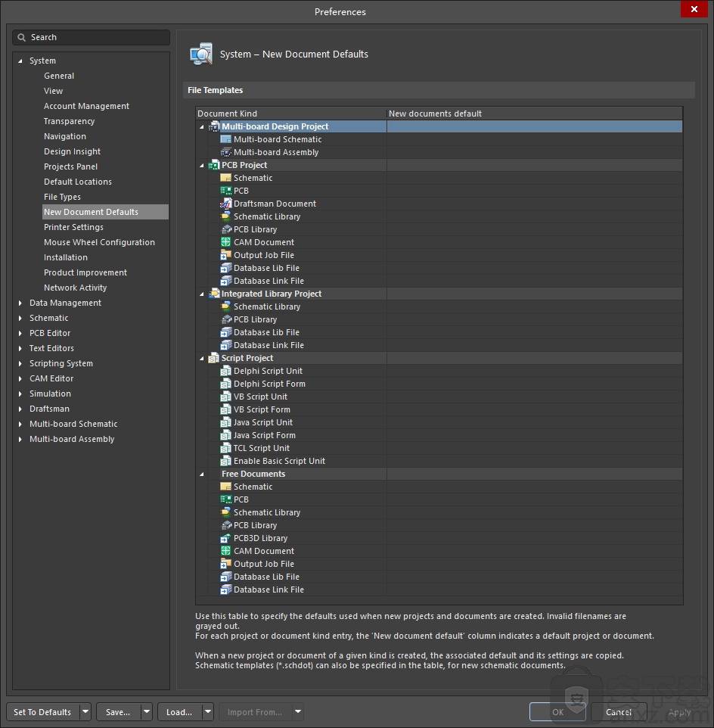714x728 pixels.
Task: Open the Save dropdown arrow
Action: coord(147,712)
